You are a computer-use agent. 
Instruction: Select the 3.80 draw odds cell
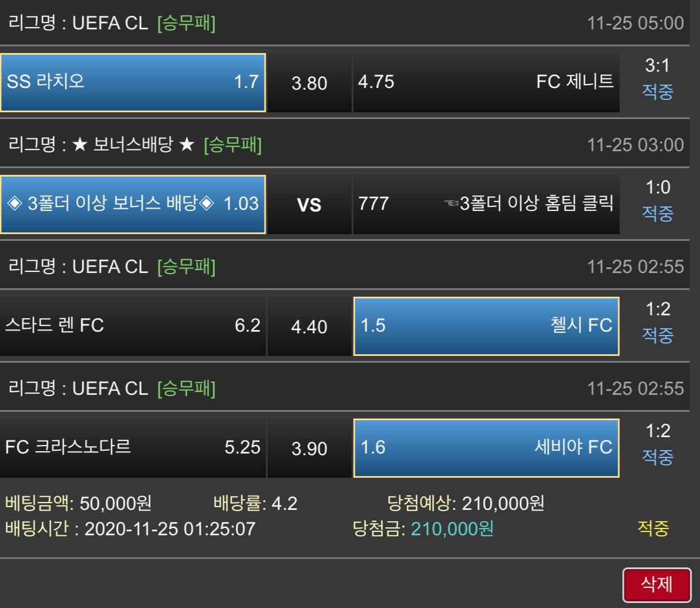[309, 83]
